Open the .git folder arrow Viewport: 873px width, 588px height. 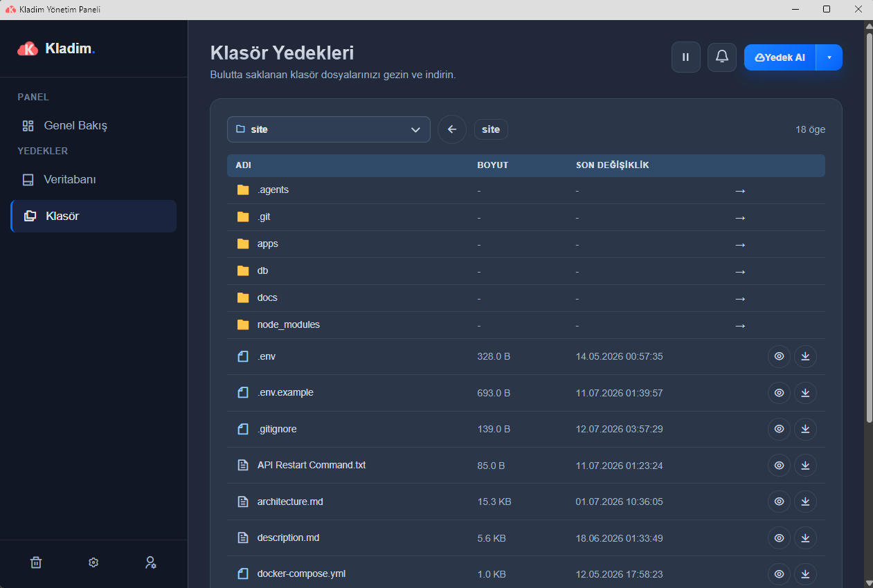[740, 217]
